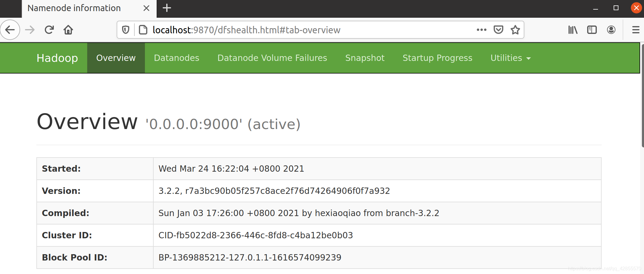Select the Namenode information tab
The width and height of the screenshot is (644, 274).
point(89,9)
